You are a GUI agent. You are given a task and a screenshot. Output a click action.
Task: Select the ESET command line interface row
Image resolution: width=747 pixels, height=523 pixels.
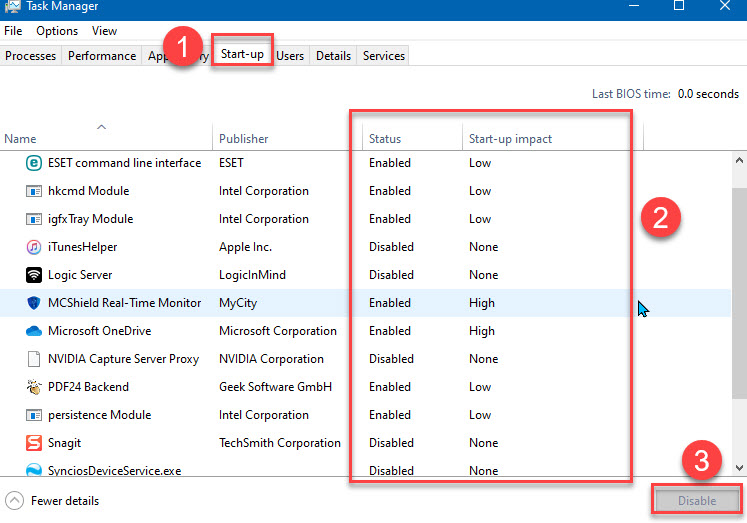tap(365, 163)
